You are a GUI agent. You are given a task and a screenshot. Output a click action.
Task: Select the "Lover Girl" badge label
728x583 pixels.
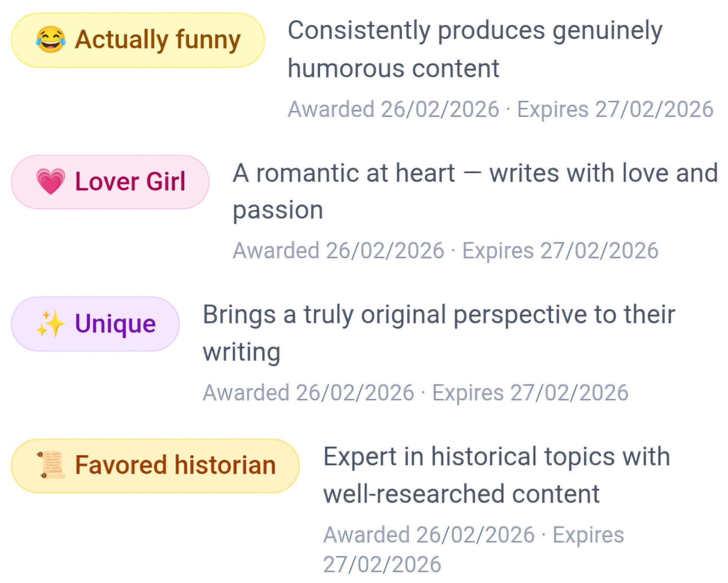(130, 181)
